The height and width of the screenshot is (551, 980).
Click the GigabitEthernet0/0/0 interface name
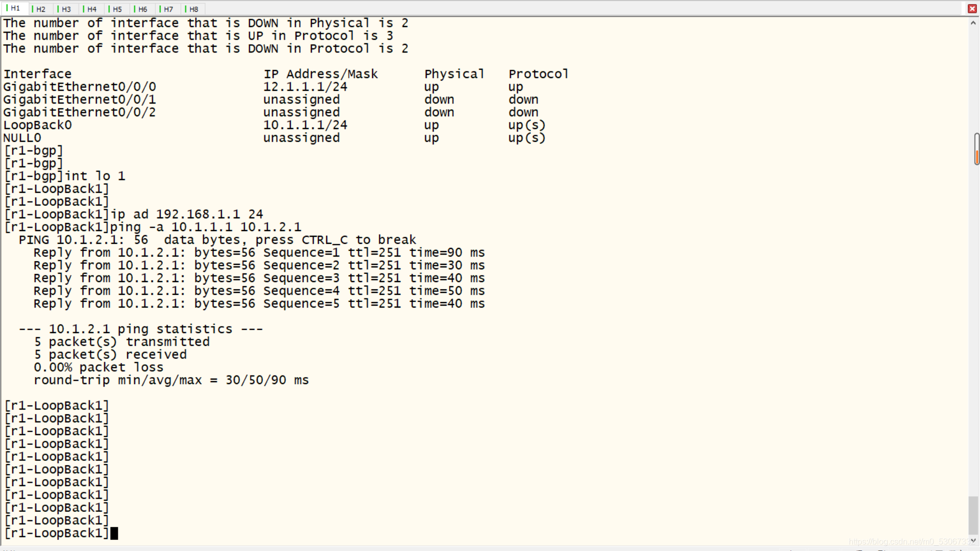[x=80, y=87]
